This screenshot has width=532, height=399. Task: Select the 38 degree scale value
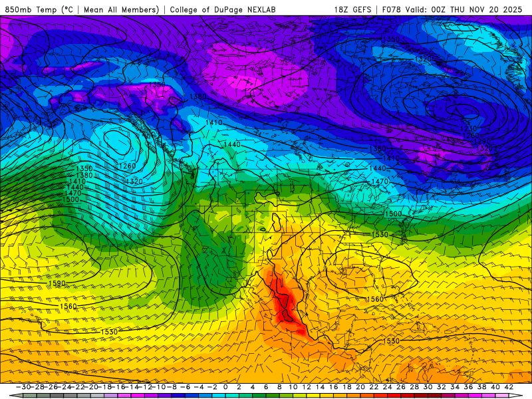pyautogui.click(x=481, y=387)
